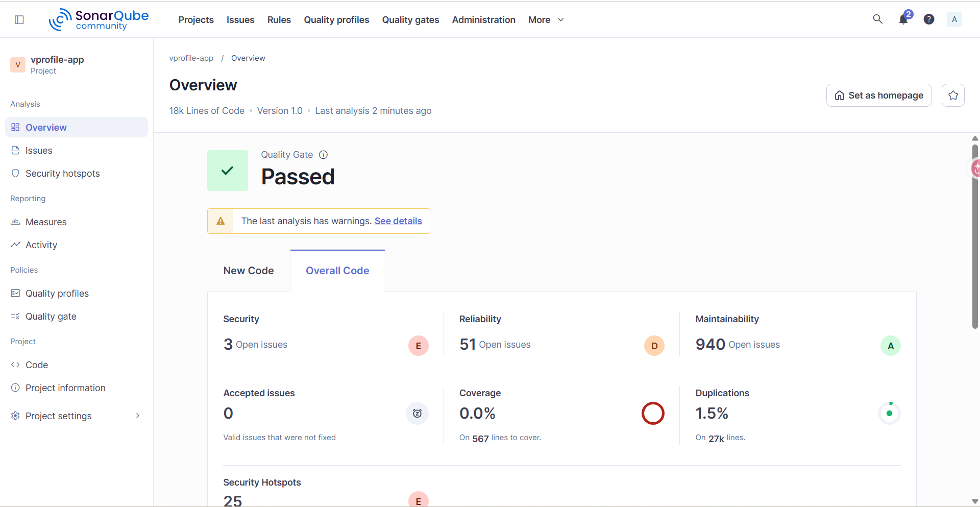The image size is (980, 507).
Task: Click the SonarQube community logo
Action: tap(99, 19)
